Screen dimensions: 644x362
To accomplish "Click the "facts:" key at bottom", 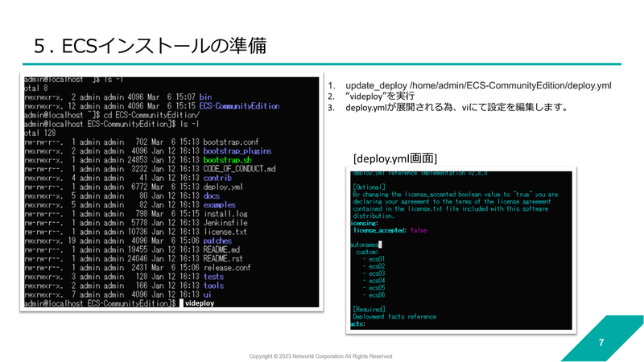I will [357, 324].
